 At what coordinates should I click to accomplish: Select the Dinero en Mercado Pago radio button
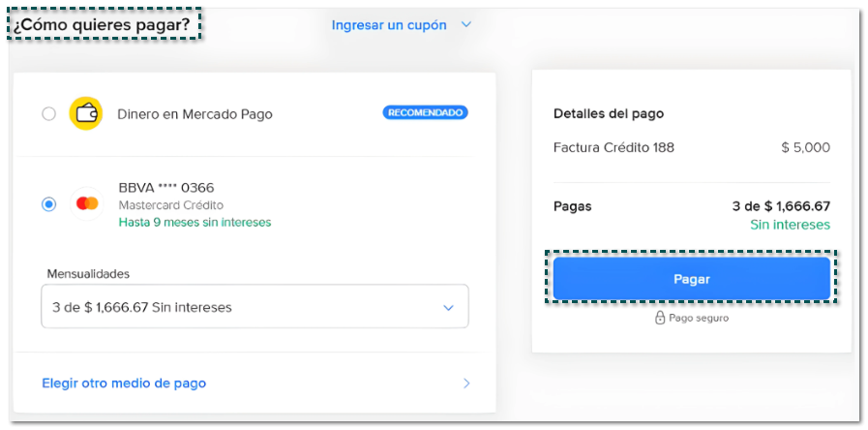(49, 114)
